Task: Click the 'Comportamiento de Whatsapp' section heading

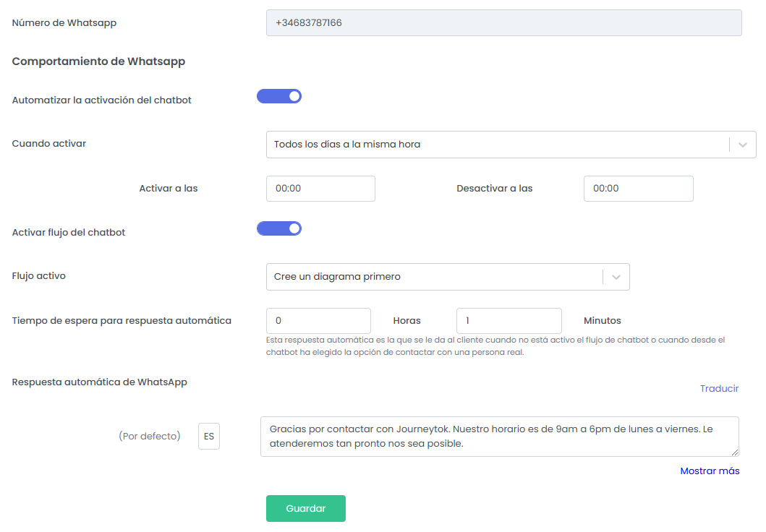Action: (x=99, y=62)
